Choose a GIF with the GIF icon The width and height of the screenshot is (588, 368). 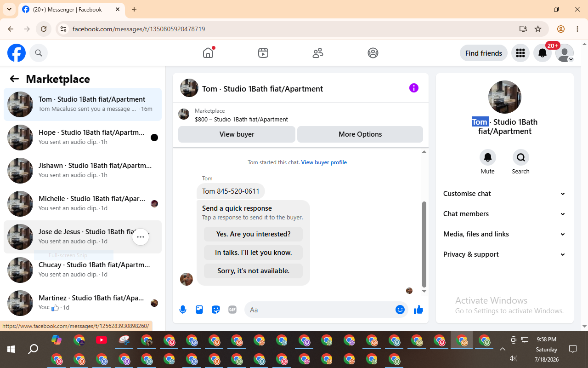pos(232,310)
